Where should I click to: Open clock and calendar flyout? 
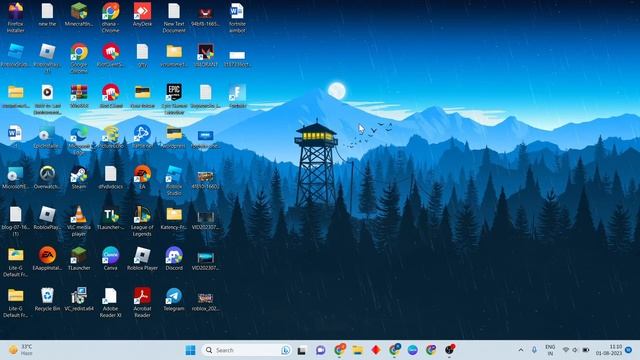click(x=609, y=350)
